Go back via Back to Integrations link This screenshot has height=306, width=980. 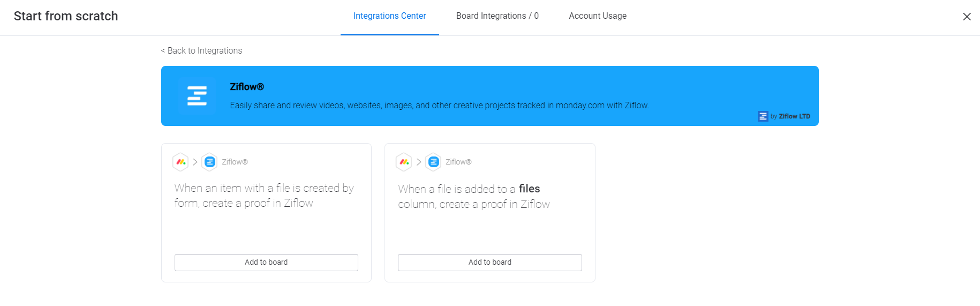point(201,51)
